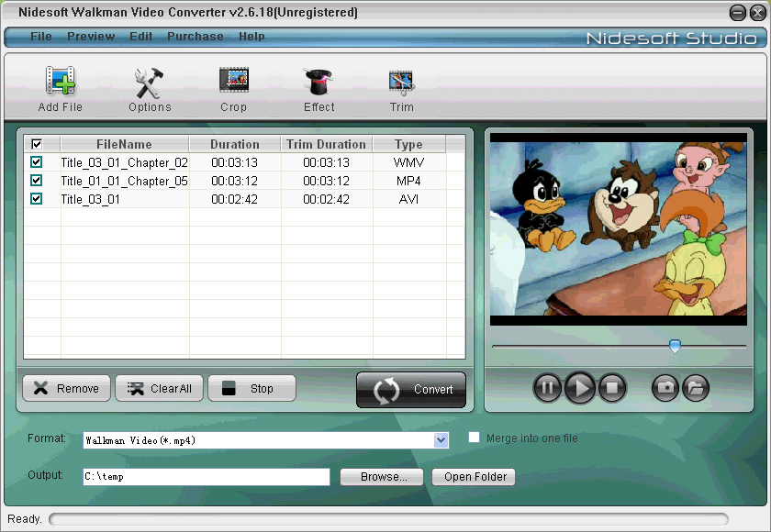The image size is (771, 532).
Task: Open snapshot folder icon in player
Action: point(696,388)
